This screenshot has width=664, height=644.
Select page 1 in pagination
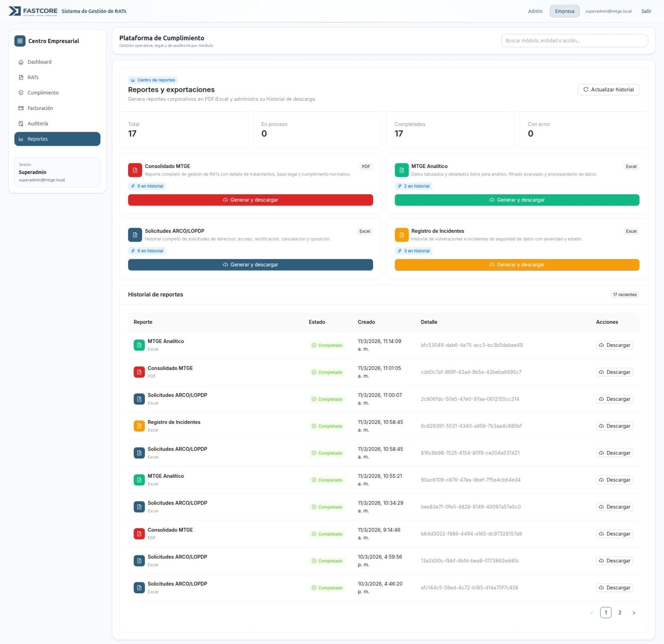[x=606, y=613]
